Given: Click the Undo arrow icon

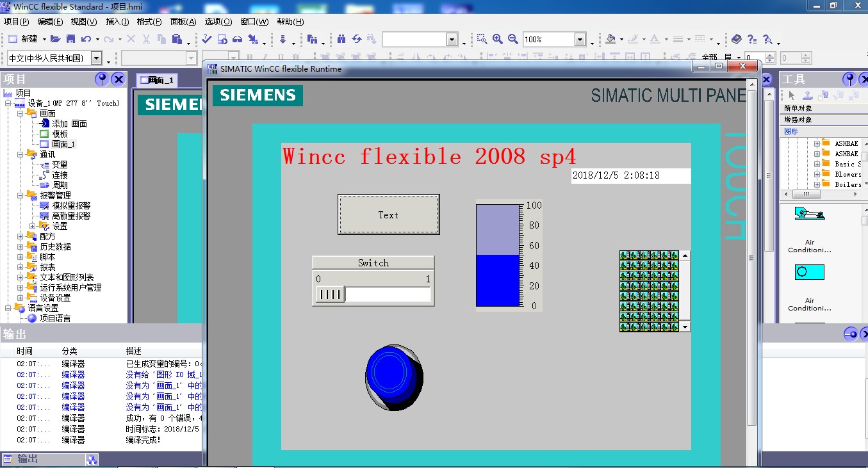Looking at the screenshot, I should (86, 39).
